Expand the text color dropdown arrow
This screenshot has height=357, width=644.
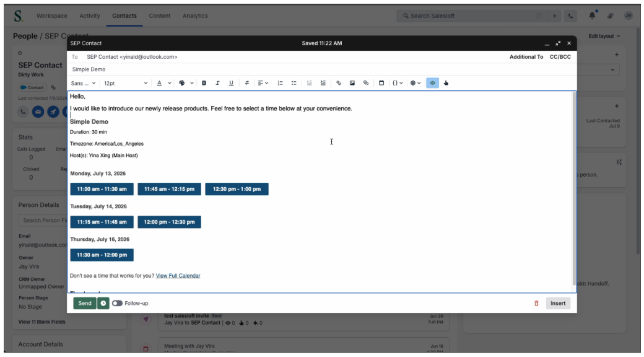(x=169, y=83)
